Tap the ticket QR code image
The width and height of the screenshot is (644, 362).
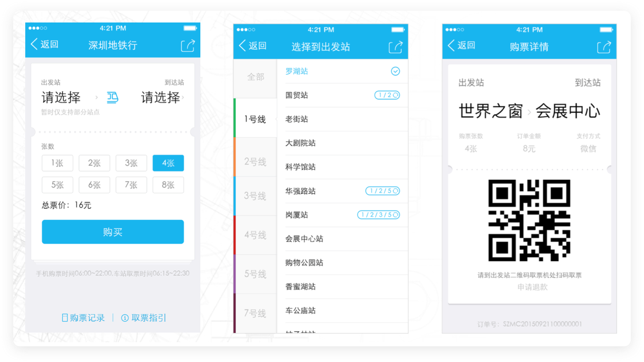click(529, 220)
